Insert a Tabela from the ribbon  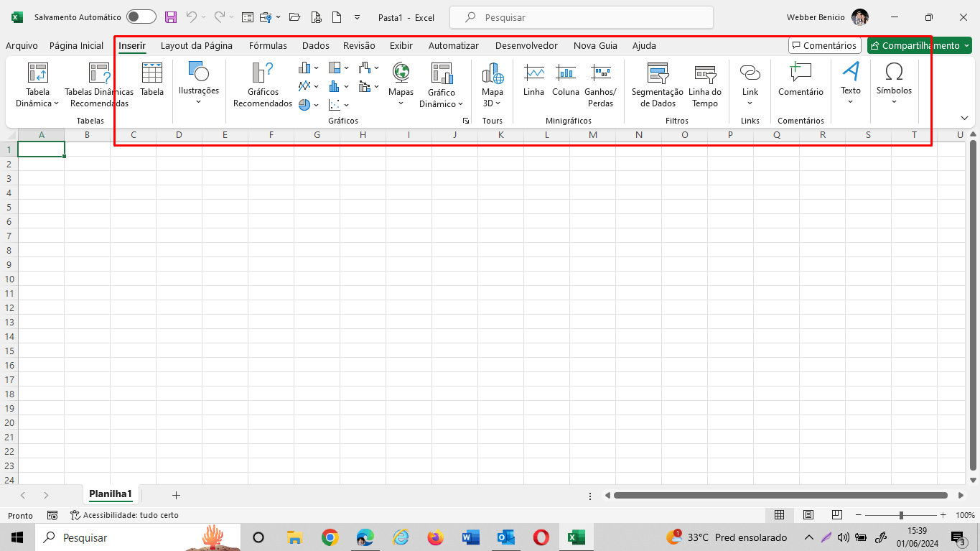pos(151,80)
